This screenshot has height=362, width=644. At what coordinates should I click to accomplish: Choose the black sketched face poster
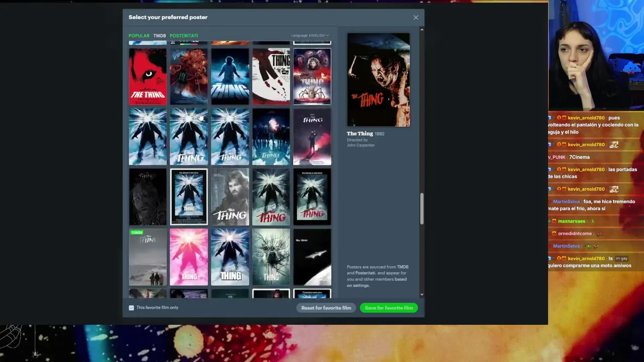(x=148, y=197)
